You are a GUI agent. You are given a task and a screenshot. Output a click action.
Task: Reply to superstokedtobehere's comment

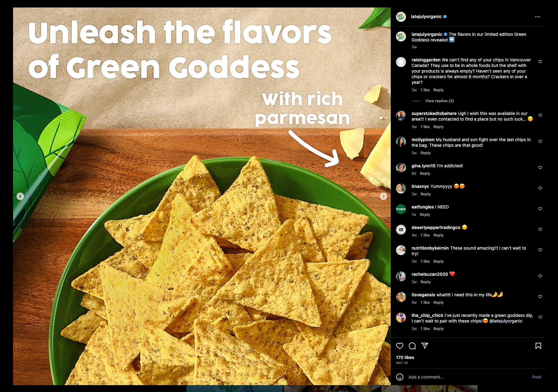[438, 127]
